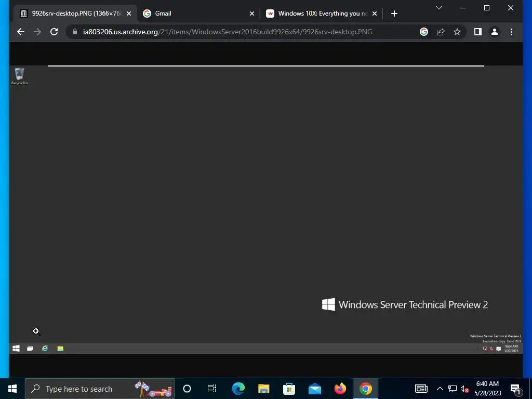Open the side panel icon
Viewport: 532px width, 399px height.
[478, 32]
